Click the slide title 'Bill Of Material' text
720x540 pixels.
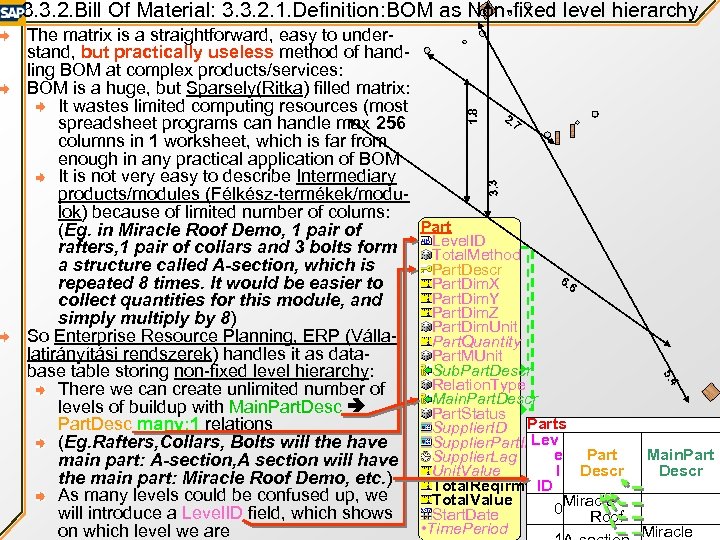[x=144, y=10]
